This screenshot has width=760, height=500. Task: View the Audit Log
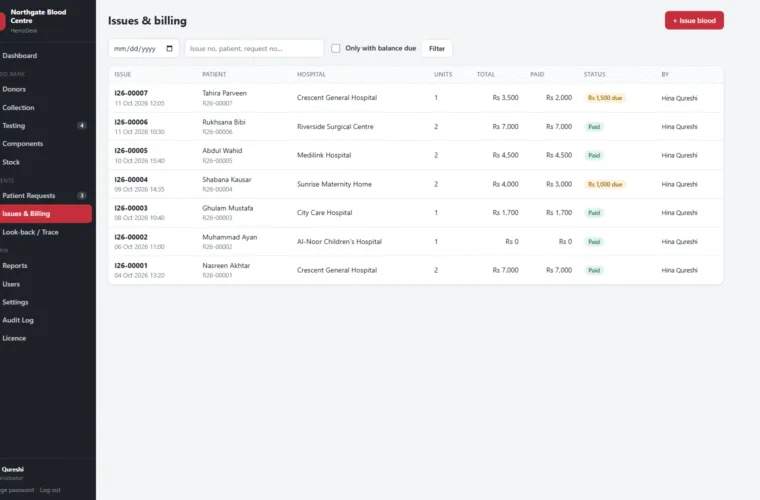pyautogui.click(x=18, y=320)
